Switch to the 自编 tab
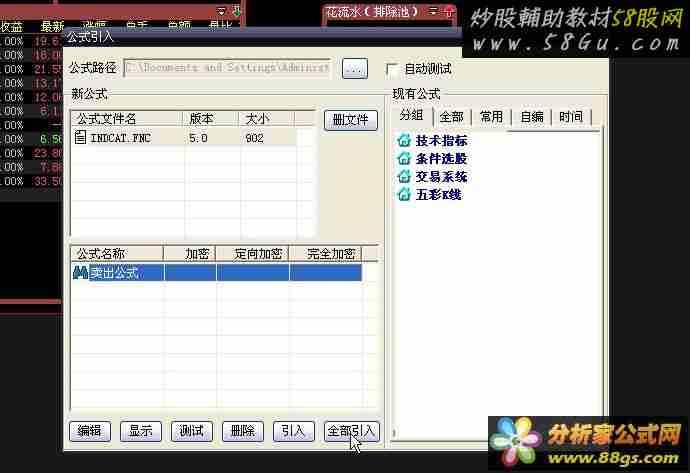Image resolution: width=690 pixels, height=473 pixels. tap(532, 117)
